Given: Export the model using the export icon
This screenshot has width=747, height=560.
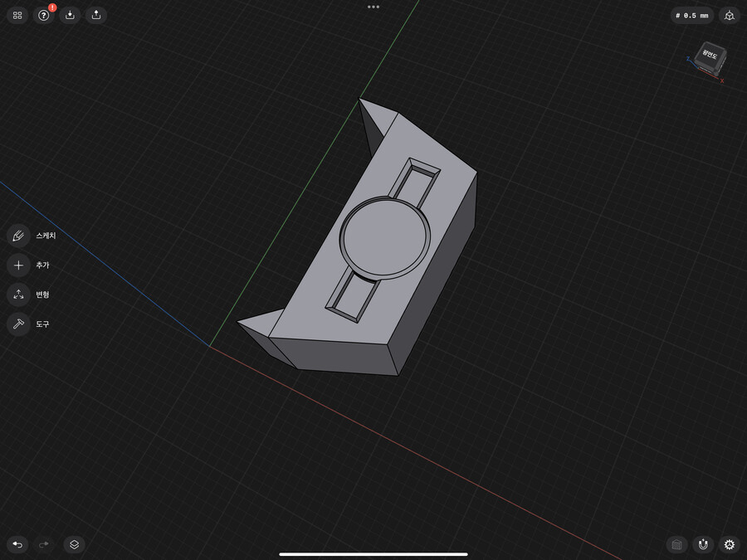Looking at the screenshot, I should coord(95,15).
